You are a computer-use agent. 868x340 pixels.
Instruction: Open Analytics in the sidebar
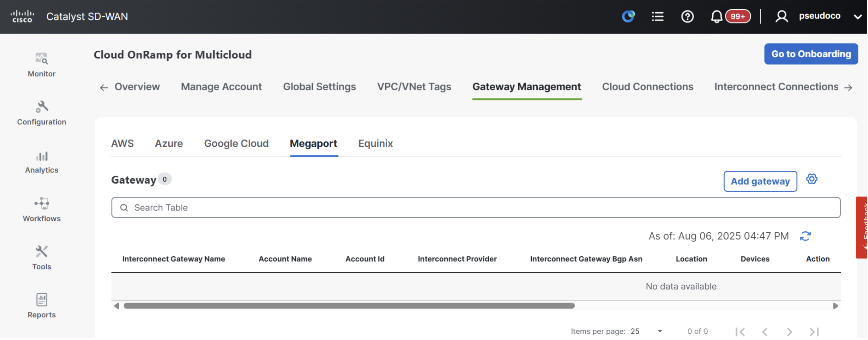pos(41,162)
